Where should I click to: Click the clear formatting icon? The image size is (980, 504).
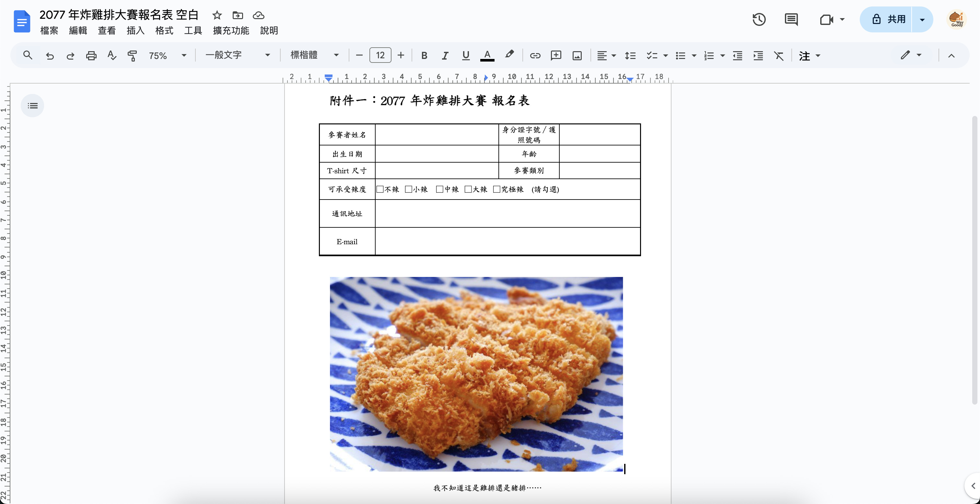[x=779, y=55]
